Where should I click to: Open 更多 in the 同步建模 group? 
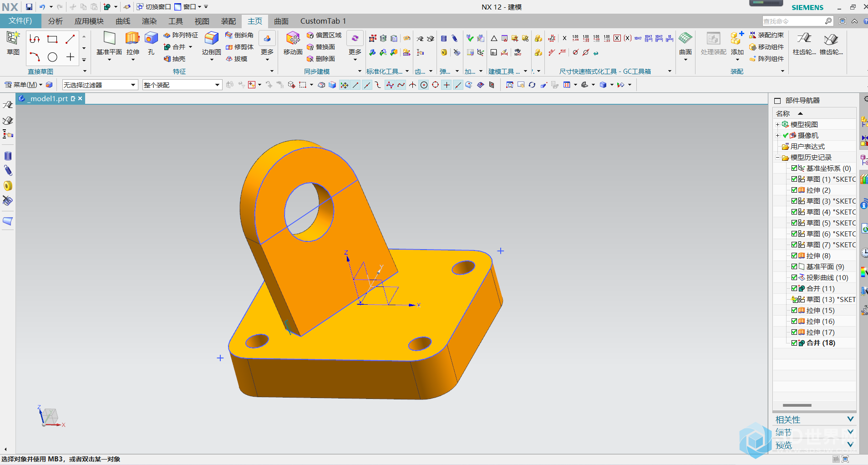355,46
